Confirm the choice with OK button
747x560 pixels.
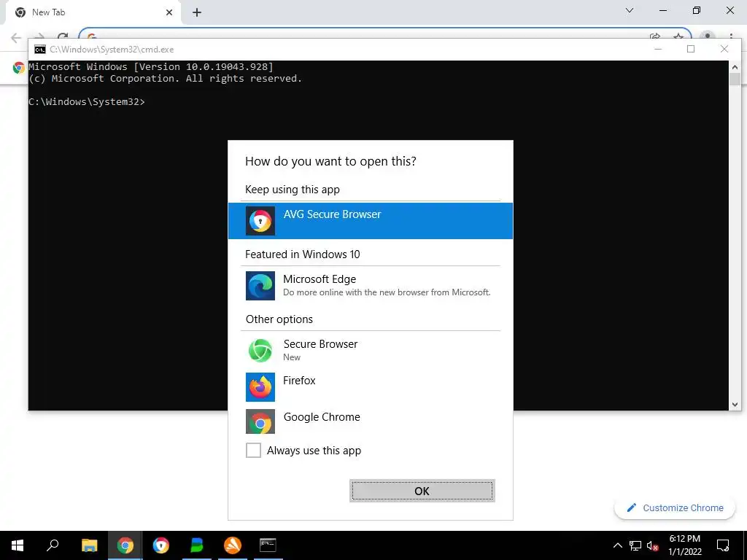point(422,491)
